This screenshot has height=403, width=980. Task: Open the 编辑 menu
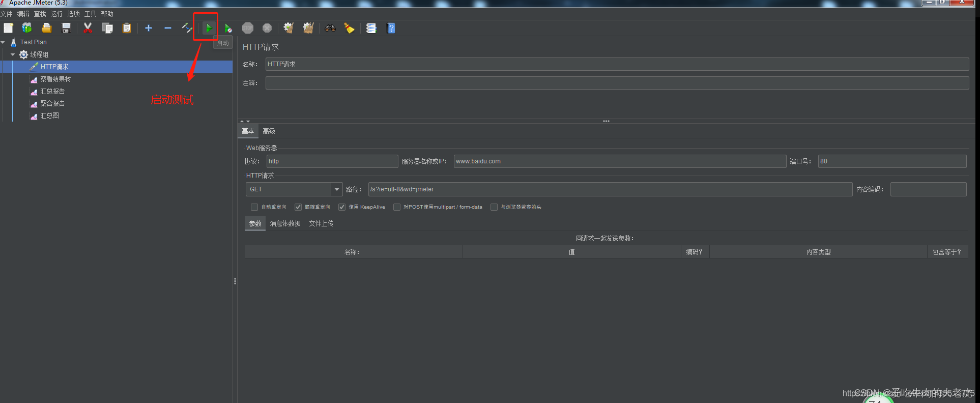click(23, 14)
